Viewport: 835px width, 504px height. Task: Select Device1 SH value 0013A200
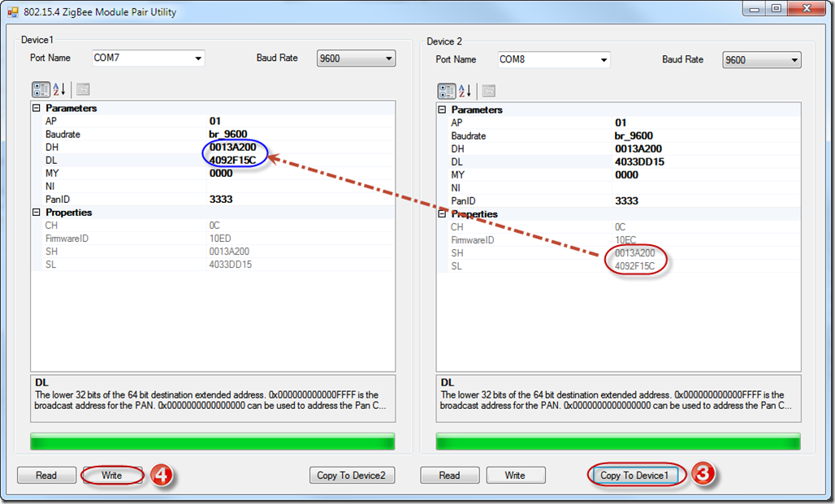click(x=229, y=252)
